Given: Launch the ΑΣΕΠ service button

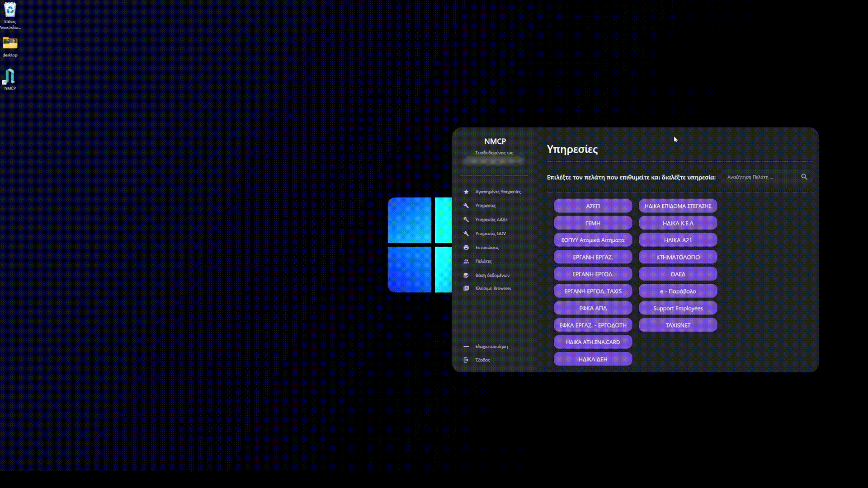Looking at the screenshot, I should (x=593, y=206).
